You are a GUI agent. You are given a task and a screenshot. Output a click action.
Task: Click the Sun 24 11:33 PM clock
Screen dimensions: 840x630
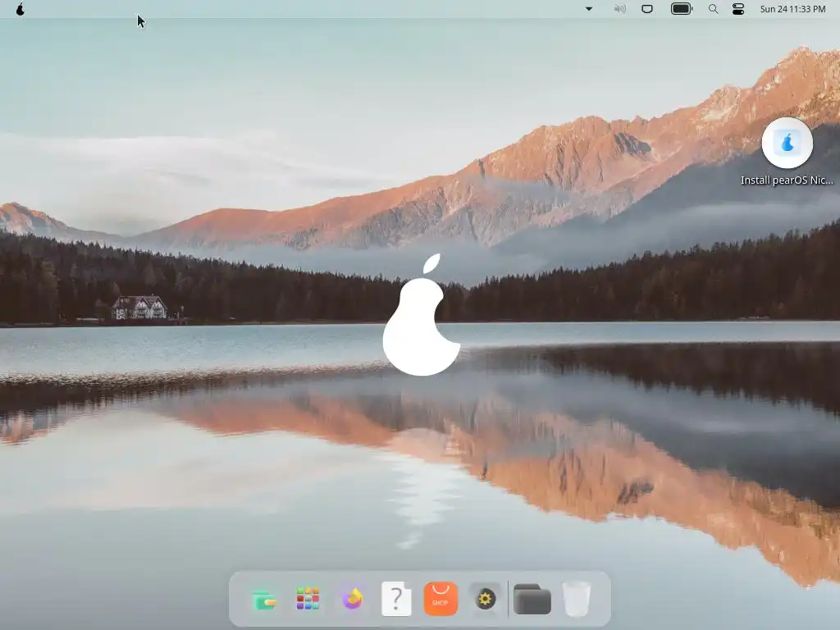(x=793, y=9)
